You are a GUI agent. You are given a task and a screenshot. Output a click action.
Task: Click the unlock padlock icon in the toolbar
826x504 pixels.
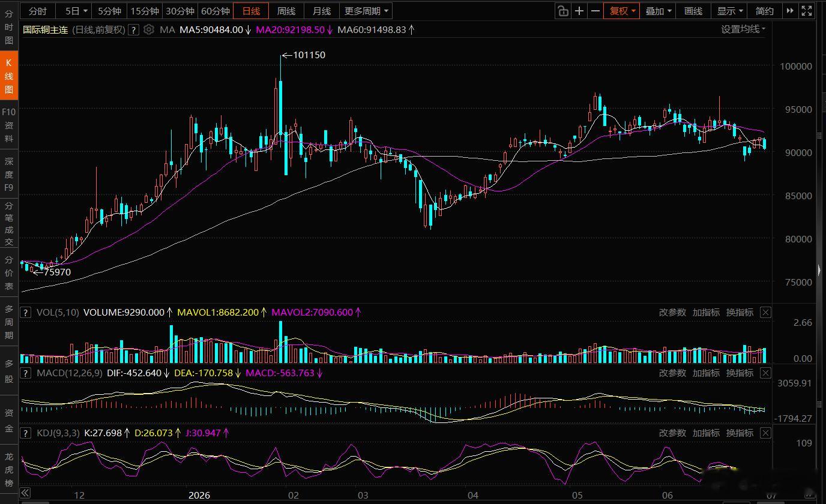(x=562, y=11)
